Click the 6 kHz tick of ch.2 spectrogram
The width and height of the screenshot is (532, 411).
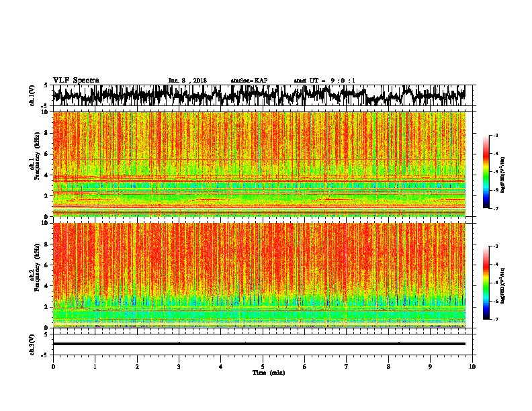click(47, 265)
